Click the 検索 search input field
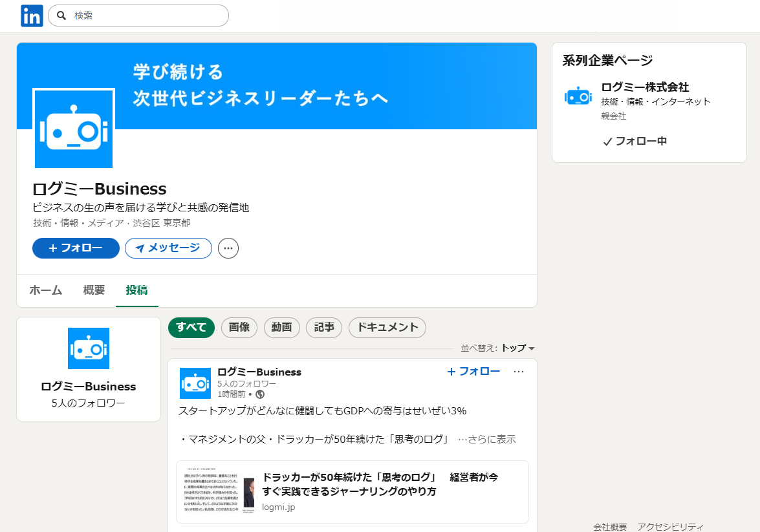This screenshot has width=760, height=532. point(147,16)
